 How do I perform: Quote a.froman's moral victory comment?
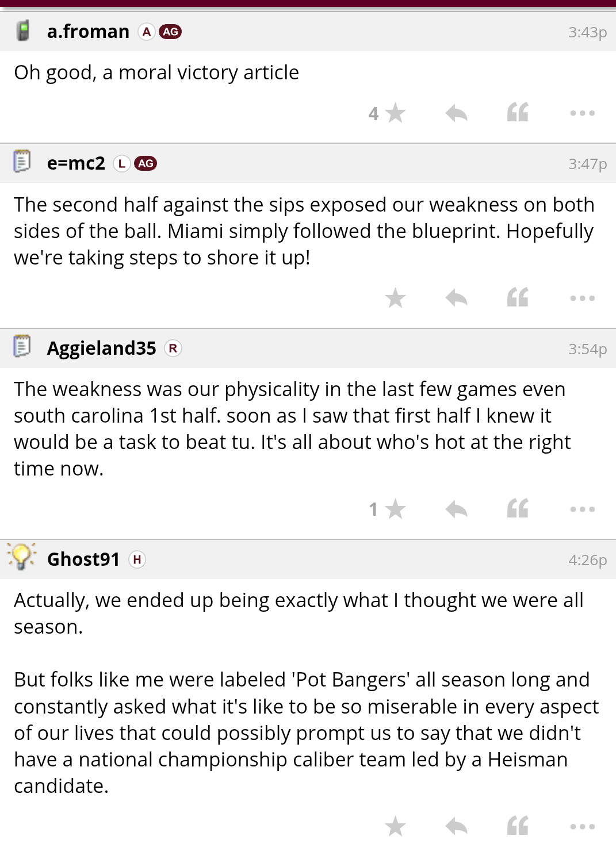click(x=518, y=113)
